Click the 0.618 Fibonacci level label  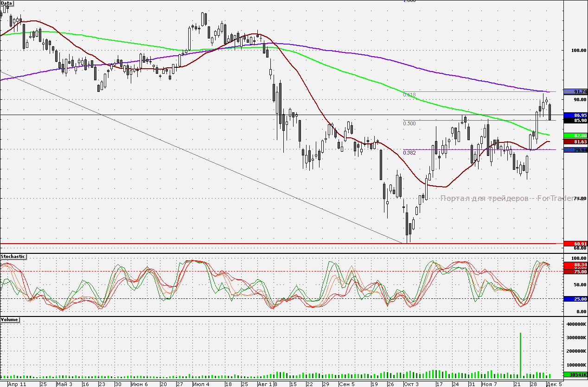coord(409,95)
